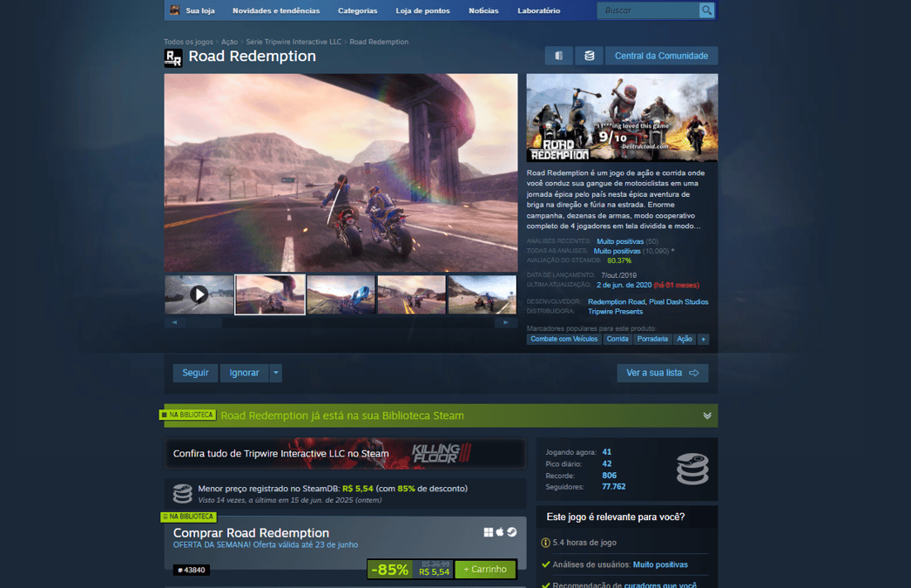Open the Novidades e tendências menu

(276, 10)
